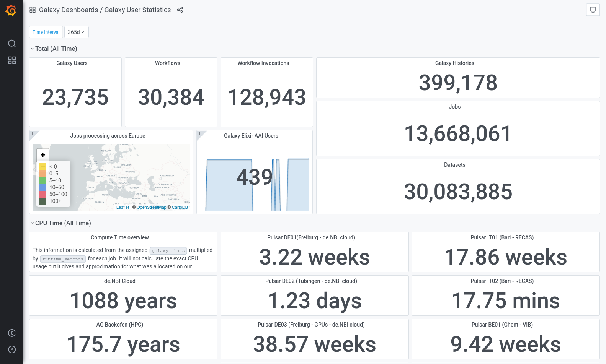The width and height of the screenshot is (606, 364).
Task: Open the search dashboards icon in sidebar
Action: 12,43
